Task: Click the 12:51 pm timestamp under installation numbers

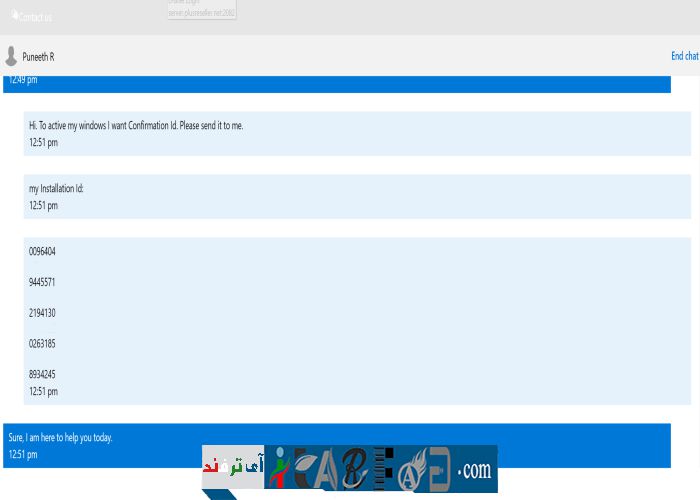Action: coord(43,391)
